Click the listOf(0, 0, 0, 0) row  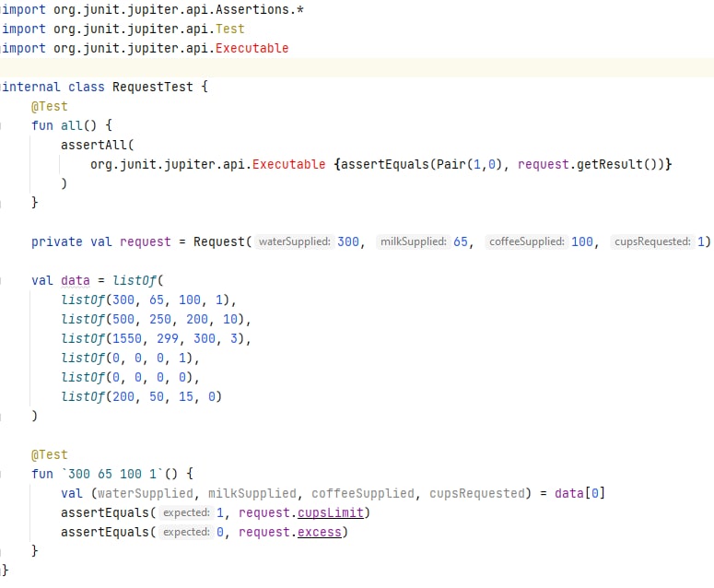point(130,378)
